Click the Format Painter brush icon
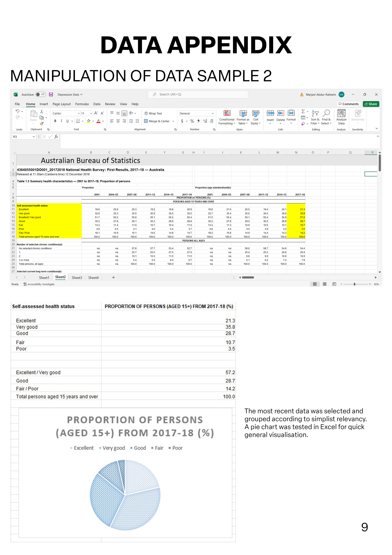This screenshot has width=392, height=555. [x=42, y=123]
